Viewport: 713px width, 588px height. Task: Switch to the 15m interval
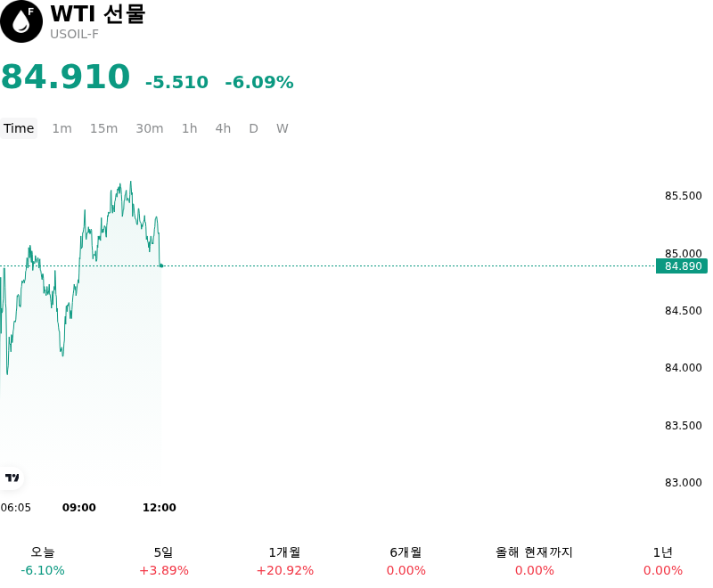click(x=103, y=128)
